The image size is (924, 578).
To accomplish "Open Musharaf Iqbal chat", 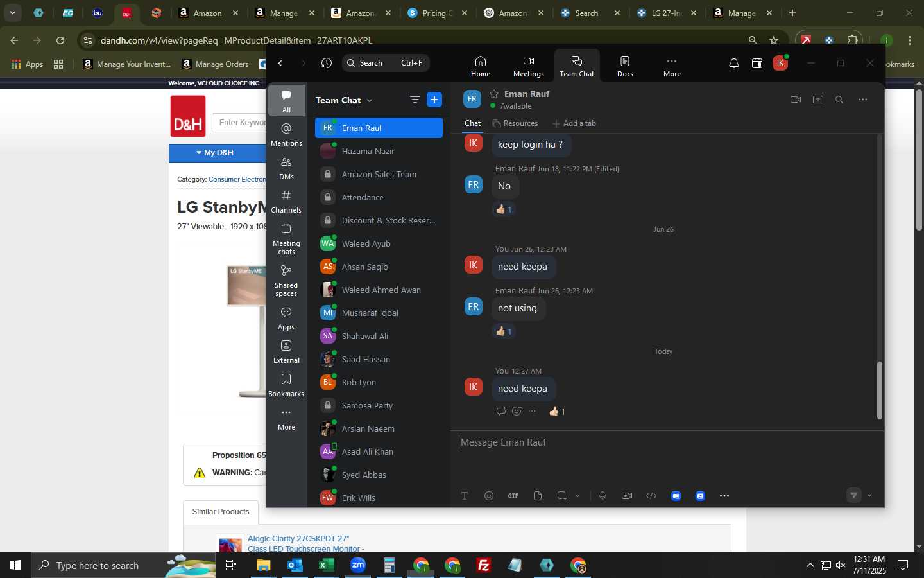I will [x=379, y=313].
